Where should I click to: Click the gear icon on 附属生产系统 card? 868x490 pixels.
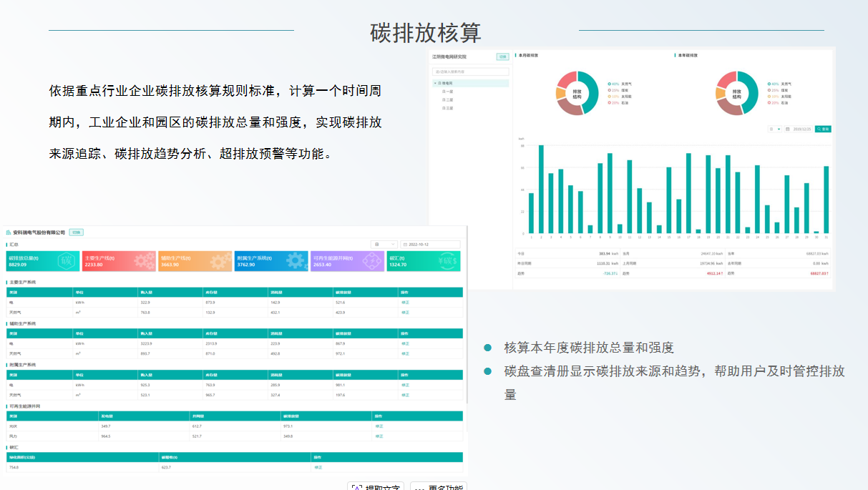click(296, 261)
